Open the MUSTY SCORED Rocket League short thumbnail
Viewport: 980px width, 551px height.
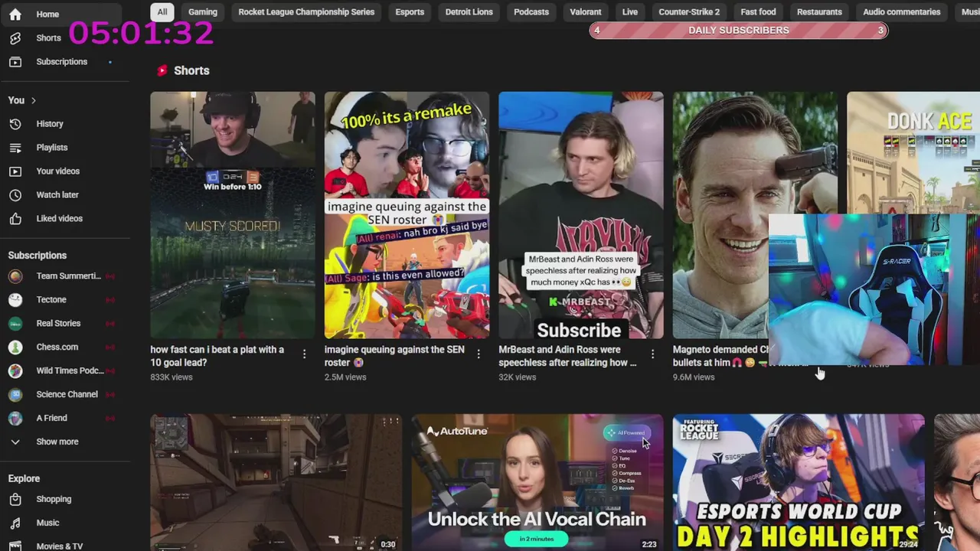[233, 215]
